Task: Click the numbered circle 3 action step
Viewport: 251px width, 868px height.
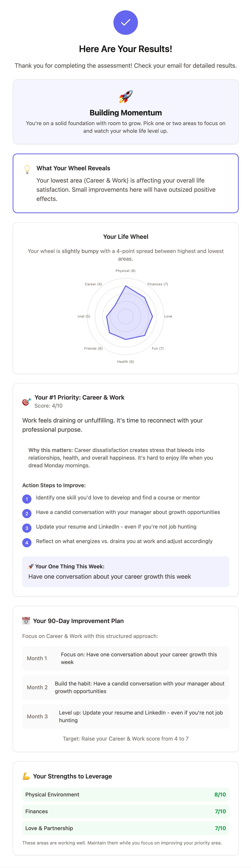Action: click(27, 528)
